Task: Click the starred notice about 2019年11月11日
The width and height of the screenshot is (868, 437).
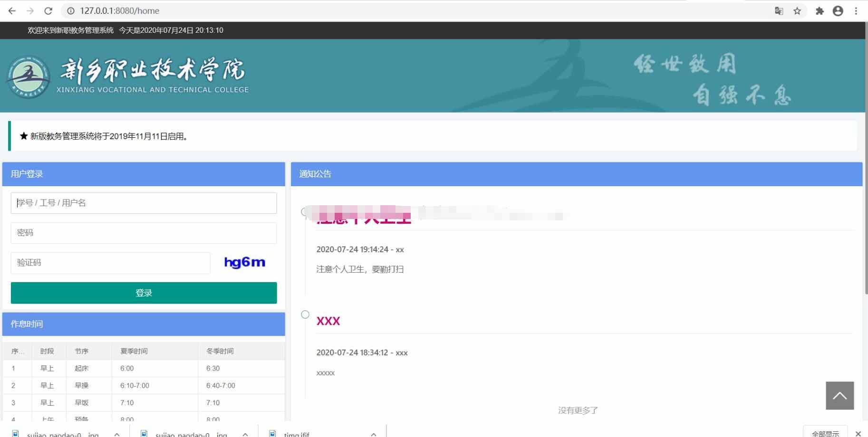Action: pyautogui.click(x=104, y=136)
